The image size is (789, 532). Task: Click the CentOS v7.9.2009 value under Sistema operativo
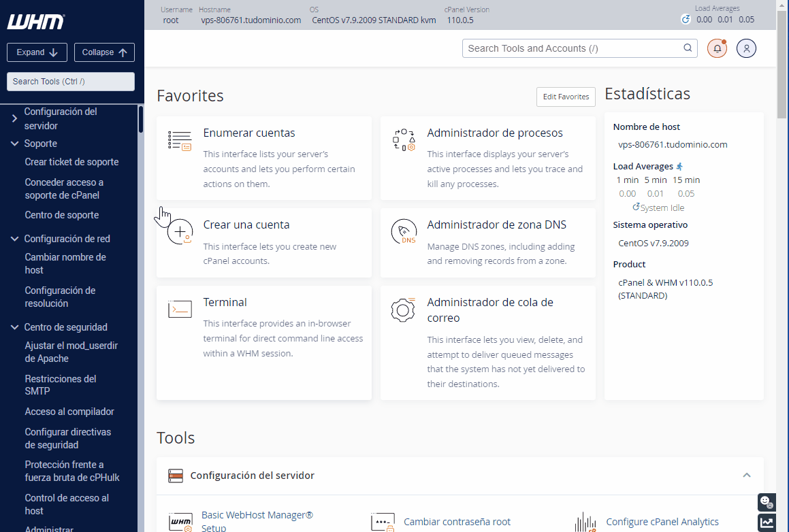(x=653, y=244)
